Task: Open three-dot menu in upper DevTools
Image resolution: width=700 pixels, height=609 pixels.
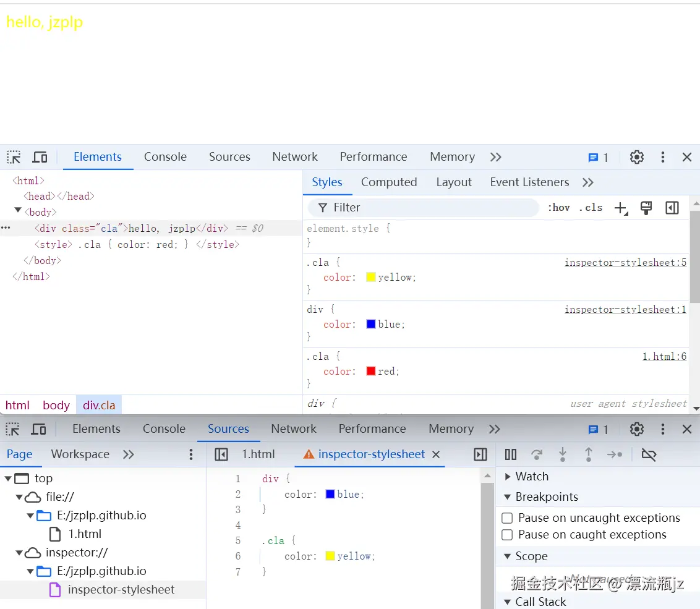Action: point(662,157)
